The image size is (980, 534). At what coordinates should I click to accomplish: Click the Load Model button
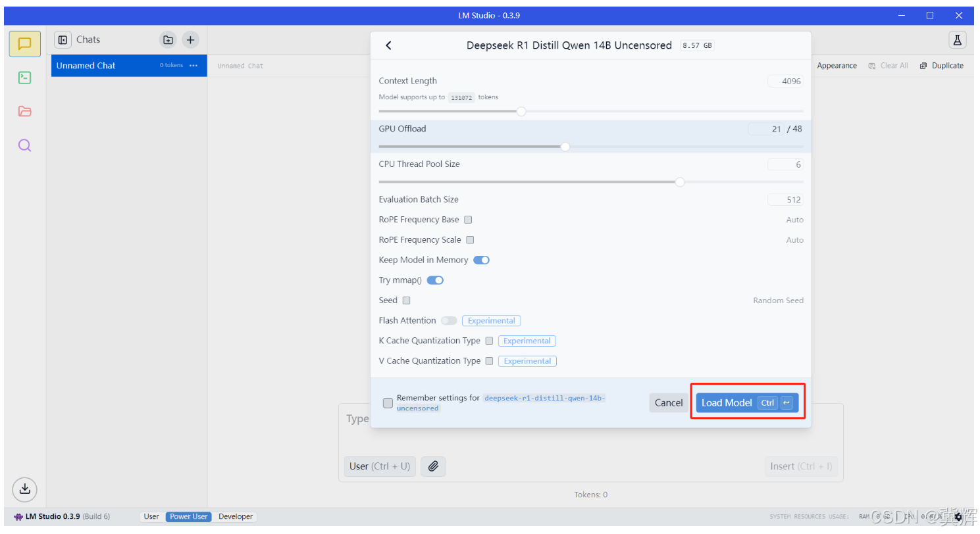click(747, 403)
